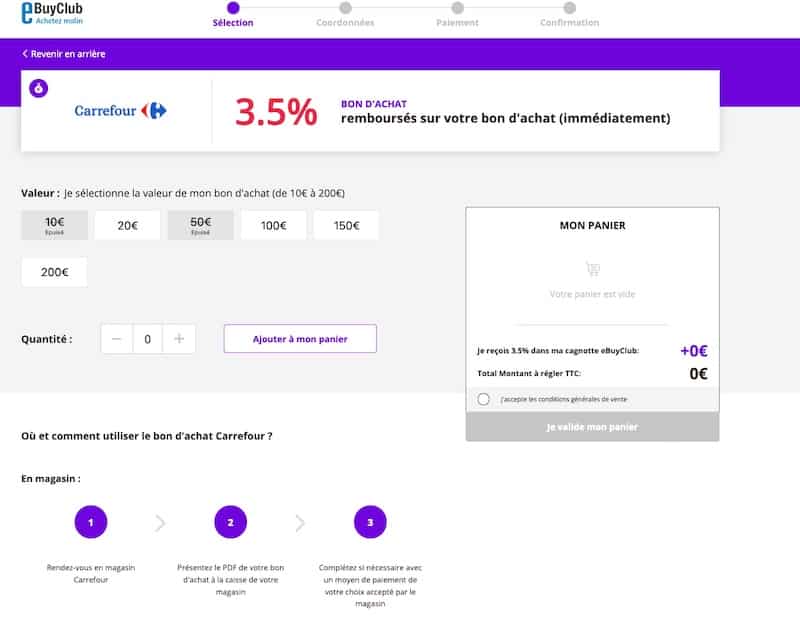Accept the conditions générales de vente

484,399
